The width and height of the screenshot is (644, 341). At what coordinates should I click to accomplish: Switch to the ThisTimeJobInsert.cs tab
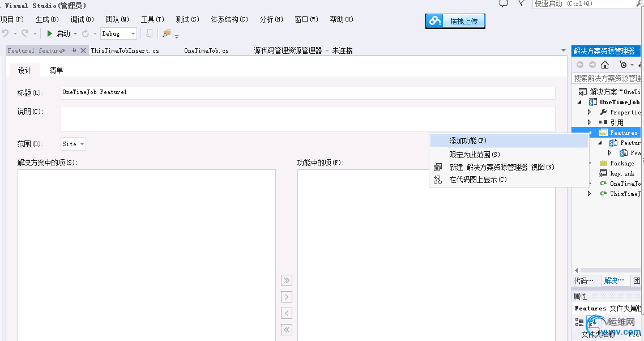[x=125, y=50]
